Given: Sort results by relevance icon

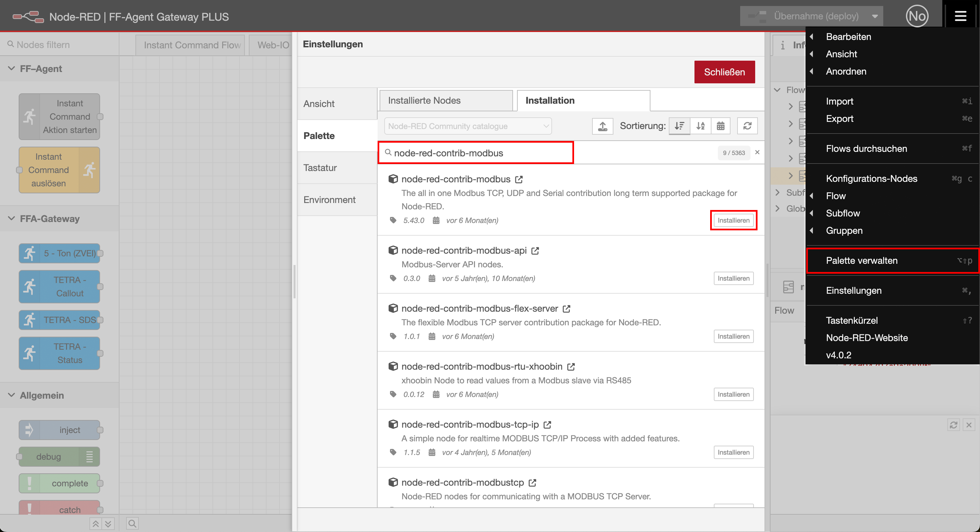Looking at the screenshot, I should point(679,126).
